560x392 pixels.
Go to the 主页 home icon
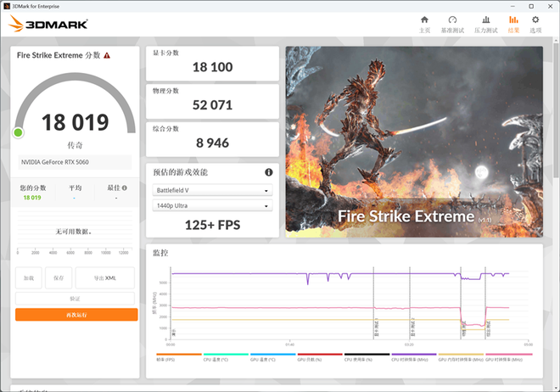click(x=424, y=25)
